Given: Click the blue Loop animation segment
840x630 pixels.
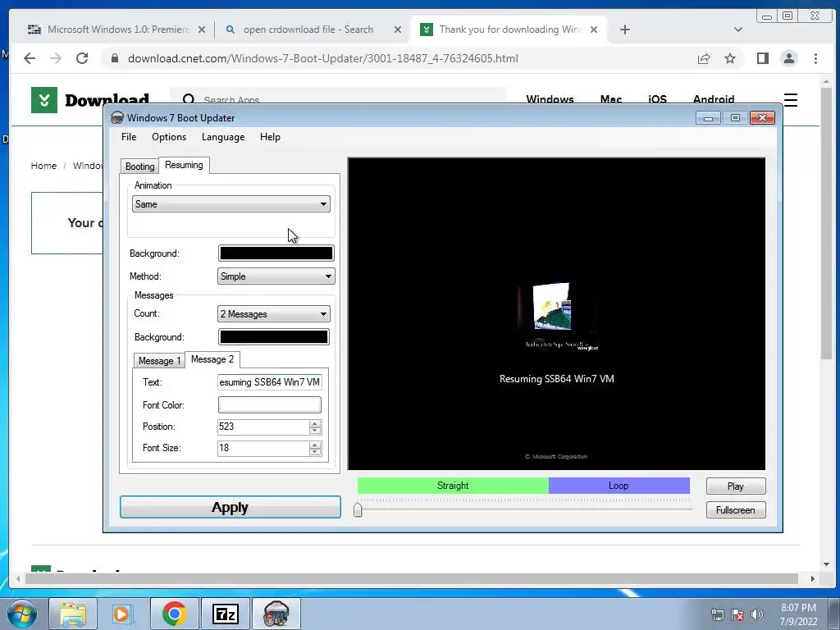Looking at the screenshot, I should [x=619, y=486].
